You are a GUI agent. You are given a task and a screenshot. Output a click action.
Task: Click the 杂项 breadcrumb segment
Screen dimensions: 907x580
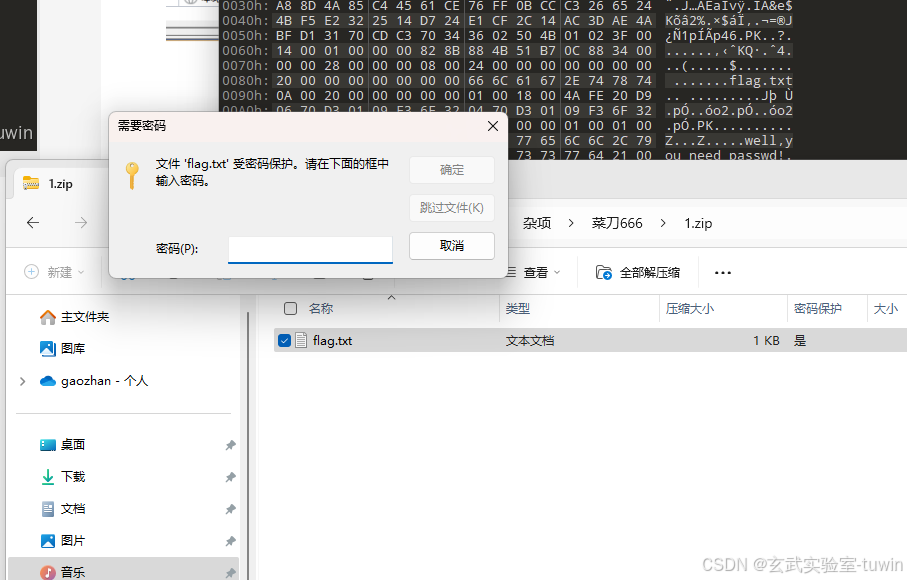tap(537, 223)
